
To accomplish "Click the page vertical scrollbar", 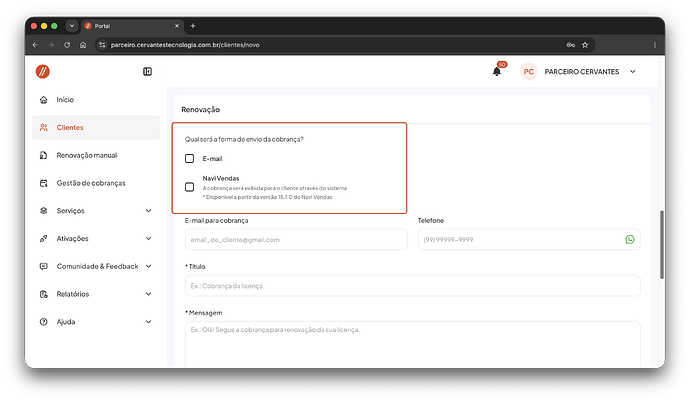I will [x=661, y=244].
